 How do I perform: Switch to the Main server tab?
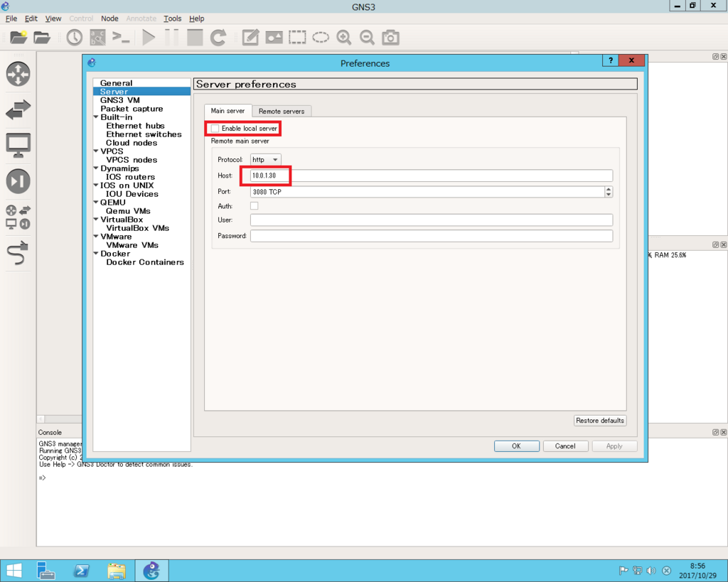click(227, 111)
